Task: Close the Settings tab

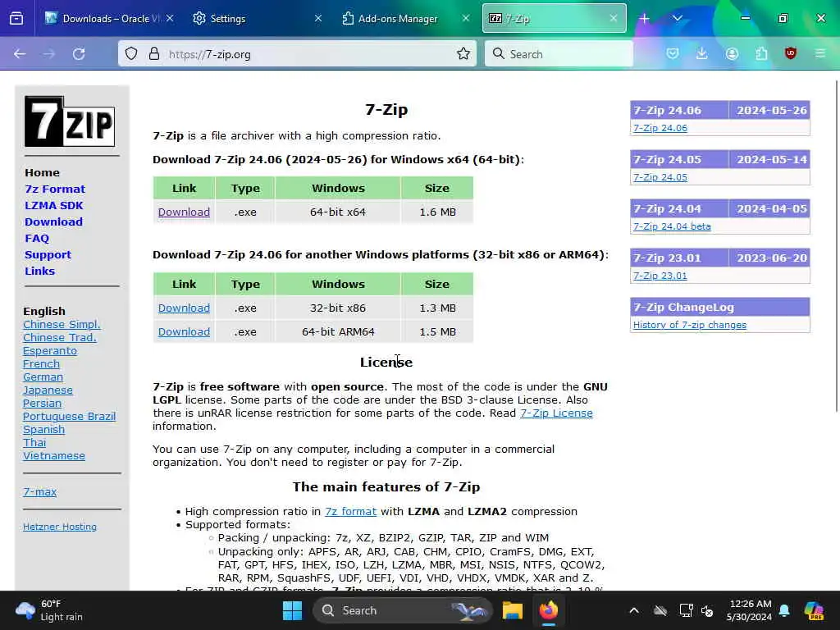Action: [x=317, y=18]
